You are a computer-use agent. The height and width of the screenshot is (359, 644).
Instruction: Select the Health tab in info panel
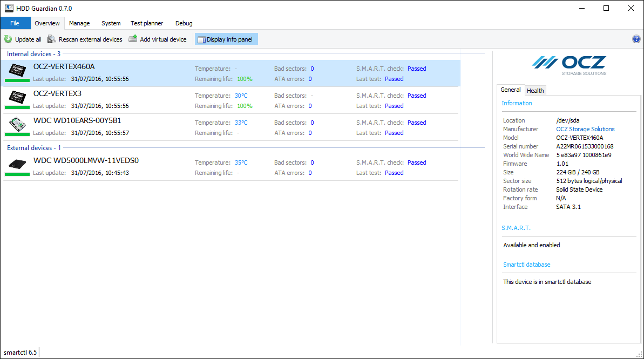(x=535, y=91)
